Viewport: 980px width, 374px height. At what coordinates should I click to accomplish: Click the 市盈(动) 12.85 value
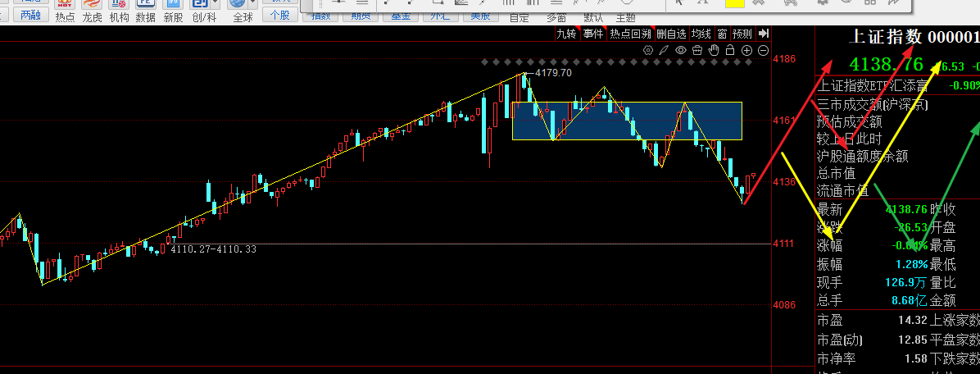913,340
